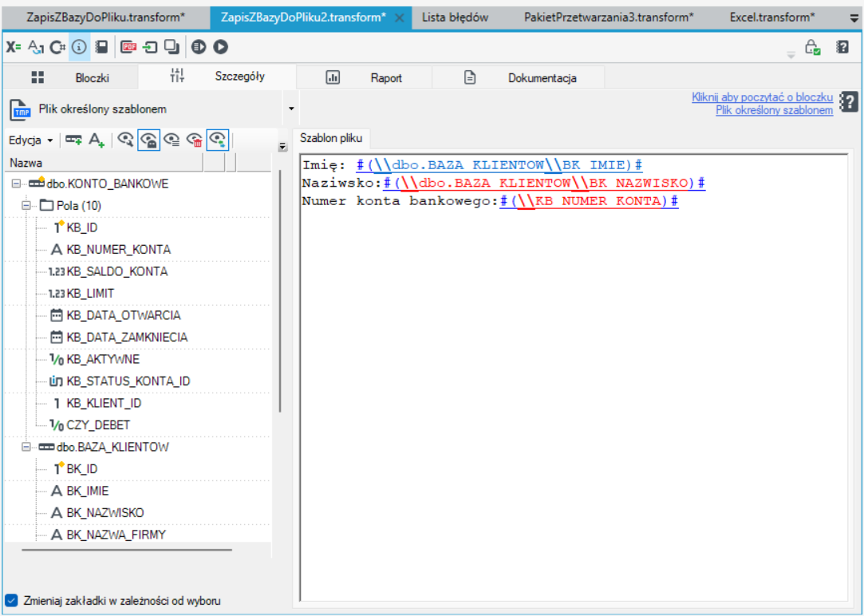Open the Edycja dropdown menu
The width and height of the screenshot is (864, 616).
point(31,140)
